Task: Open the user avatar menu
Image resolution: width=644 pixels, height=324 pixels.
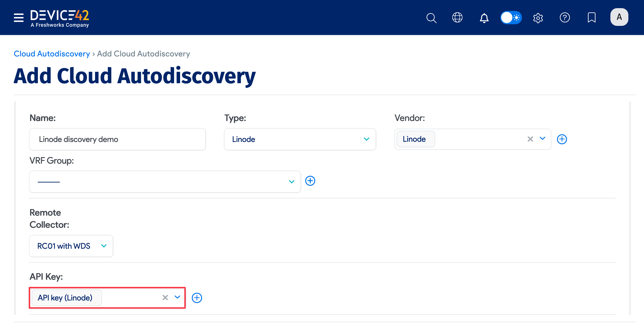Action: [619, 17]
